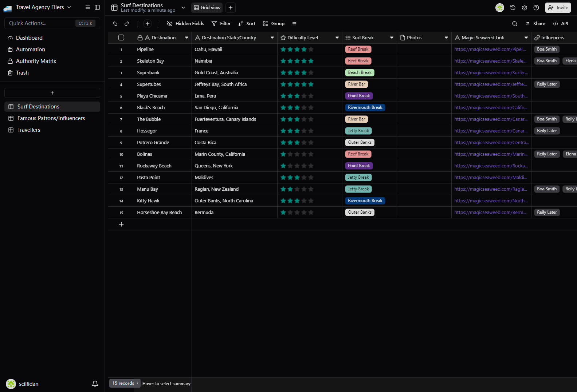The width and height of the screenshot is (577, 392).
Task: Open the search magnifier icon
Action: (515, 24)
